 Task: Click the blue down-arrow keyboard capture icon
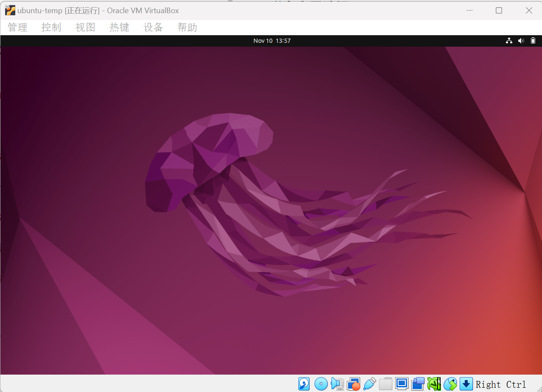click(466, 384)
